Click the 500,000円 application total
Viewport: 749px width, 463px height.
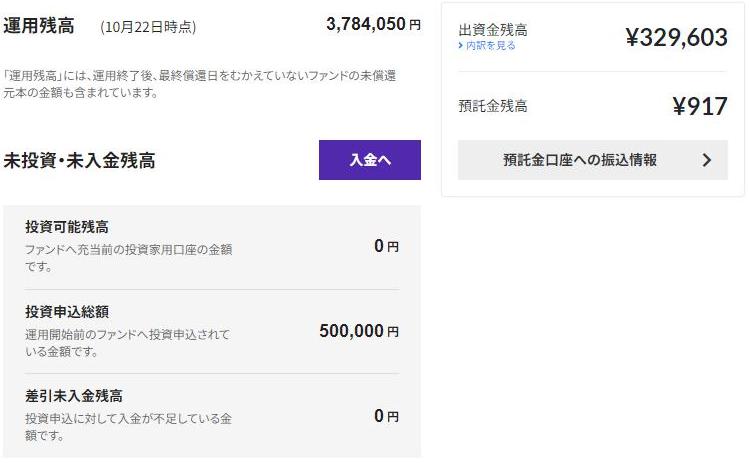pyautogui.click(x=358, y=331)
